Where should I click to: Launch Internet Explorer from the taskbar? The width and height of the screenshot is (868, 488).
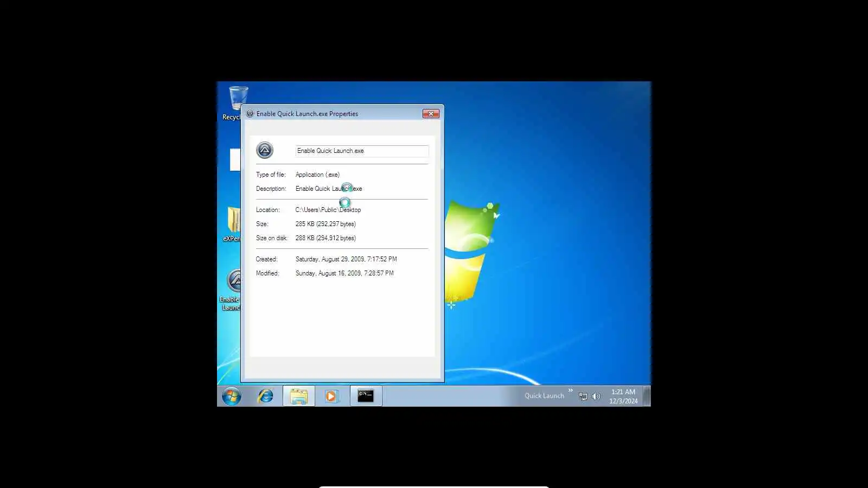[266, 396]
